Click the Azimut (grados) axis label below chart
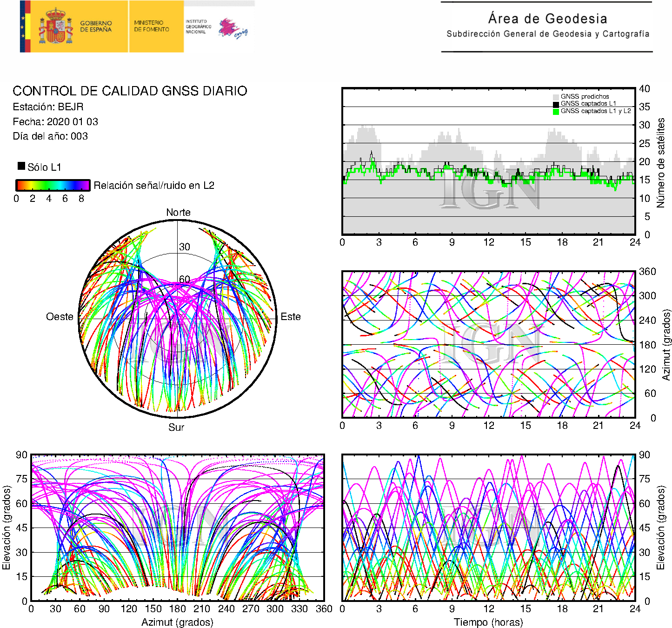Viewport: 672px width, 628px height. (177, 622)
